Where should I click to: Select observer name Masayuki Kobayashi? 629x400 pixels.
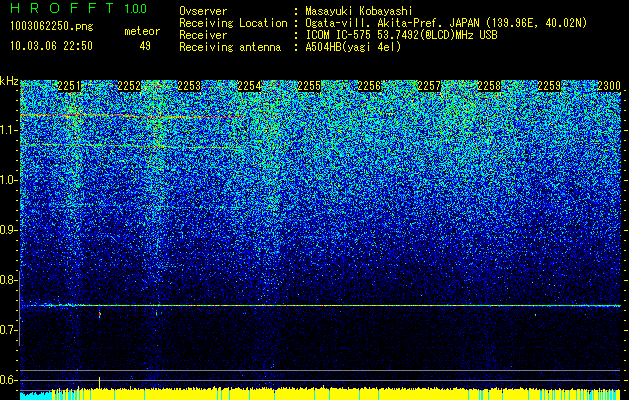click(359, 12)
